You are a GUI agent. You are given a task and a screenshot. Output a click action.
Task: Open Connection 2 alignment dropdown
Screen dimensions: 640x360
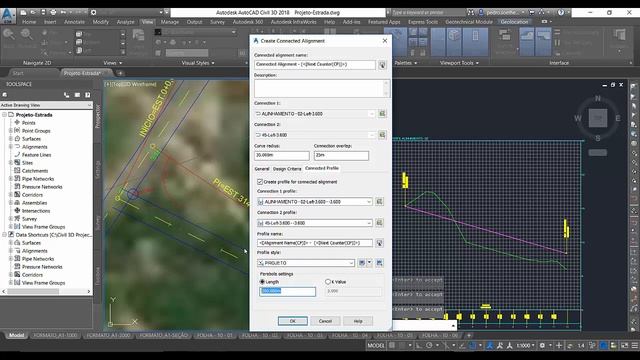(x=371, y=135)
